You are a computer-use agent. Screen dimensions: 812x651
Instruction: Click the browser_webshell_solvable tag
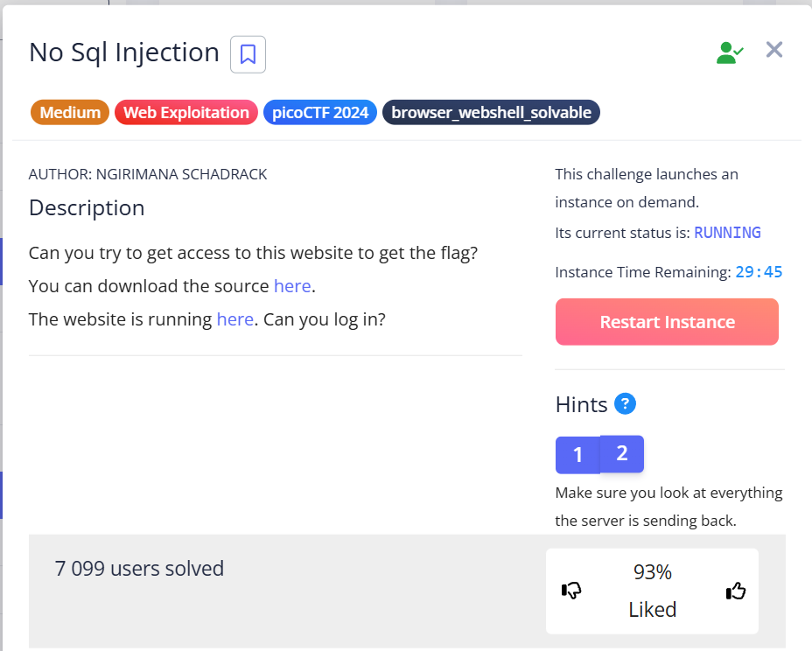click(x=491, y=113)
